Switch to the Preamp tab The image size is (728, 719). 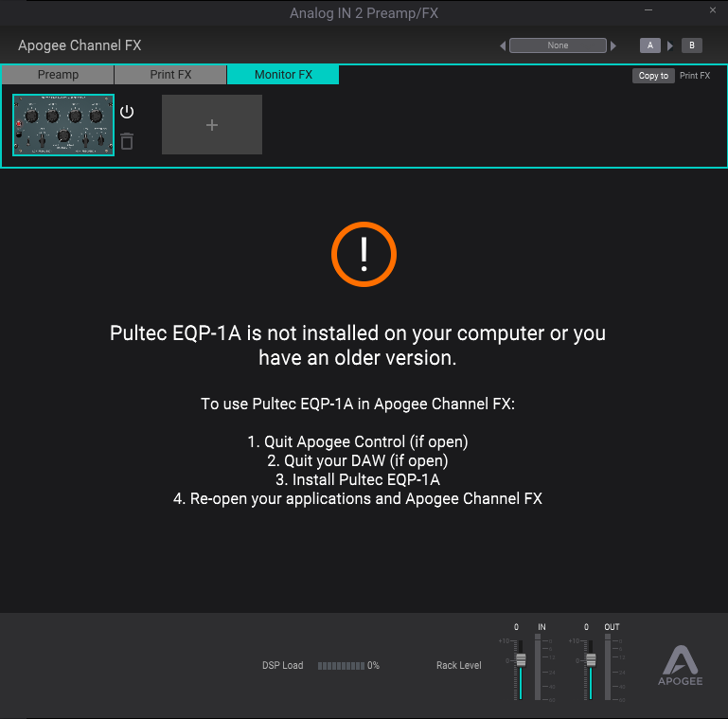coord(58,75)
